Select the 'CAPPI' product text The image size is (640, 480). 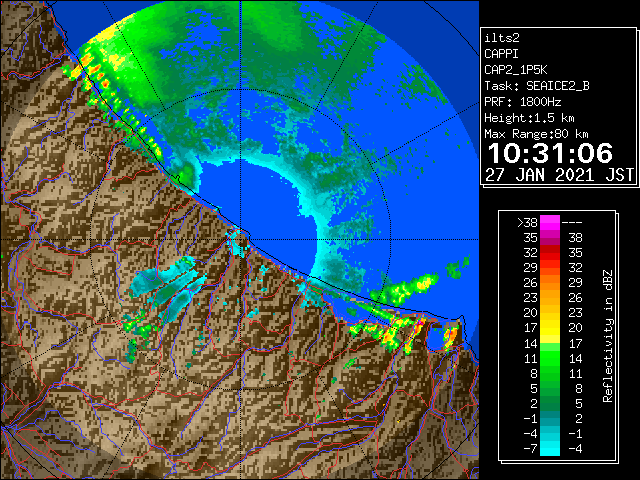click(x=501, y=54)
